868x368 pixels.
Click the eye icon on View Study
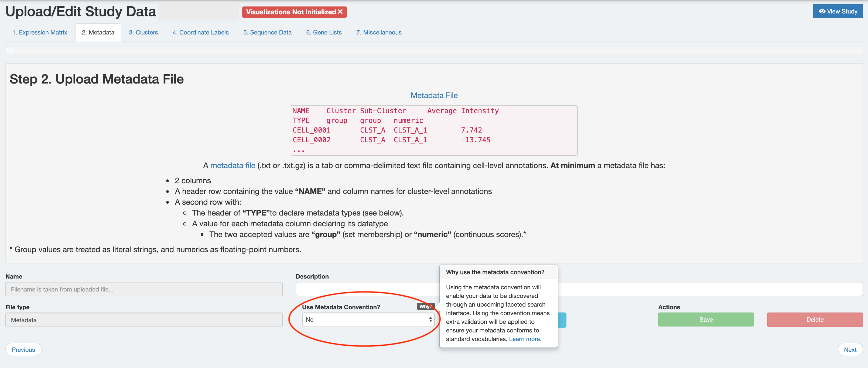coord(822,11)
